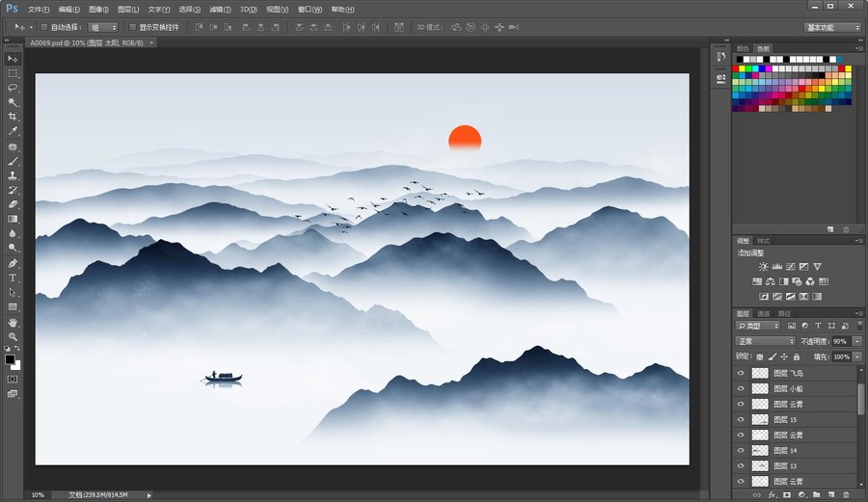Select the Horizontal Type tool
Screen dimensions: 868x502
click(x=13, y=277)
